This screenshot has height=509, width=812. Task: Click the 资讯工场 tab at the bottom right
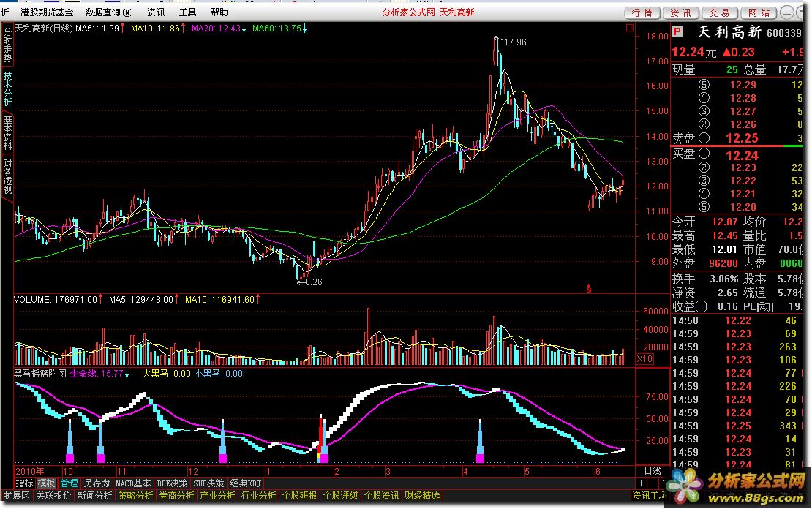click(650, 496)
